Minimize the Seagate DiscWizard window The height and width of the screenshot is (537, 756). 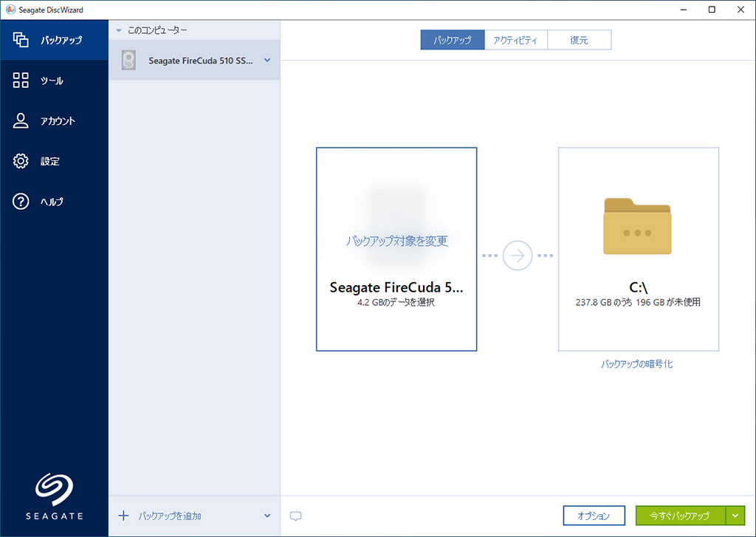coord(683,10)
